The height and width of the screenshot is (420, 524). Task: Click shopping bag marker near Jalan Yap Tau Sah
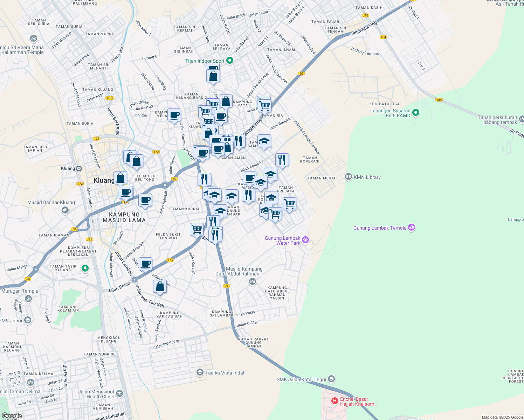coord(160,286)
